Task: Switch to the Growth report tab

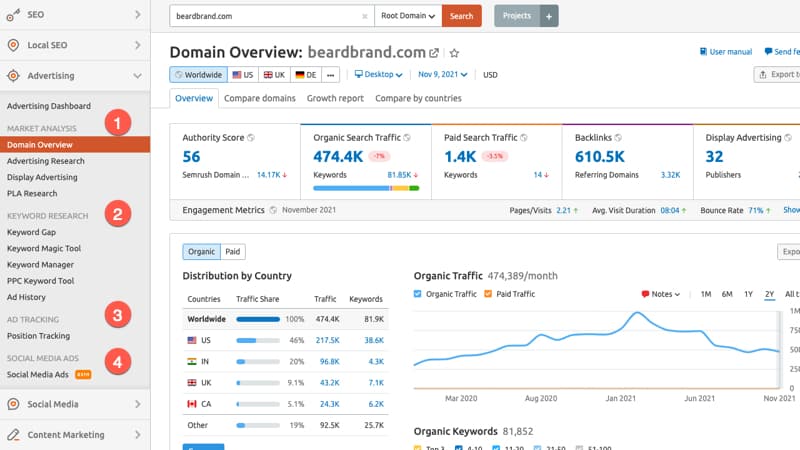Action: point(335,98)
